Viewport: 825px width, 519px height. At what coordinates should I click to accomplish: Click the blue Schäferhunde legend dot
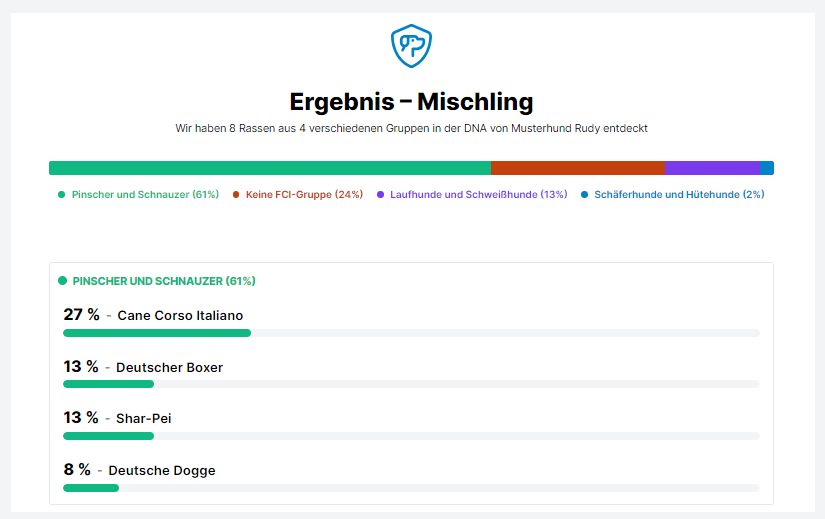pos(585,195)
